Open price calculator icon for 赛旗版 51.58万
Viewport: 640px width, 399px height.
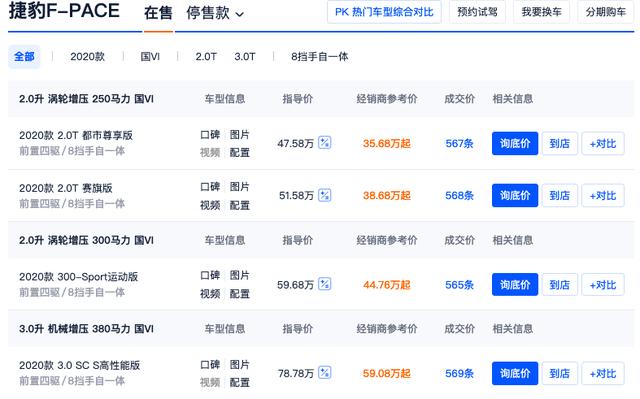(324, 195)
